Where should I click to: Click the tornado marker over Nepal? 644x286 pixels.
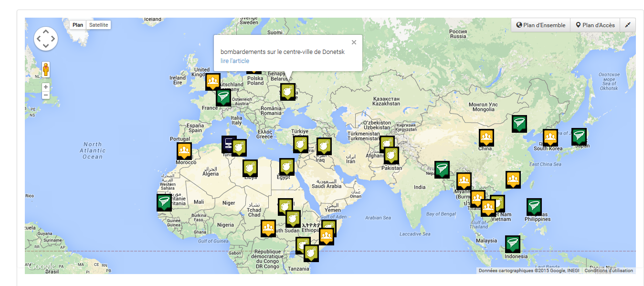(x=442, y=169)
